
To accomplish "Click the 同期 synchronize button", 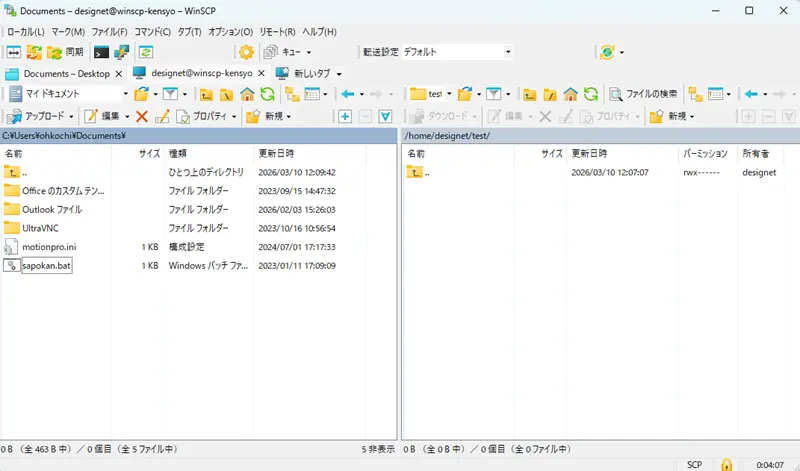I will pos(65,52).
